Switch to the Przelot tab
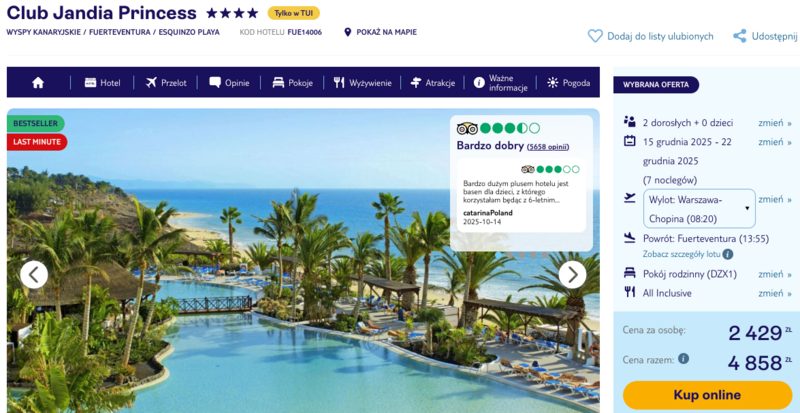The height and width of the screenshot is (413, 800). pyautogui.click(x=166, y=83)
